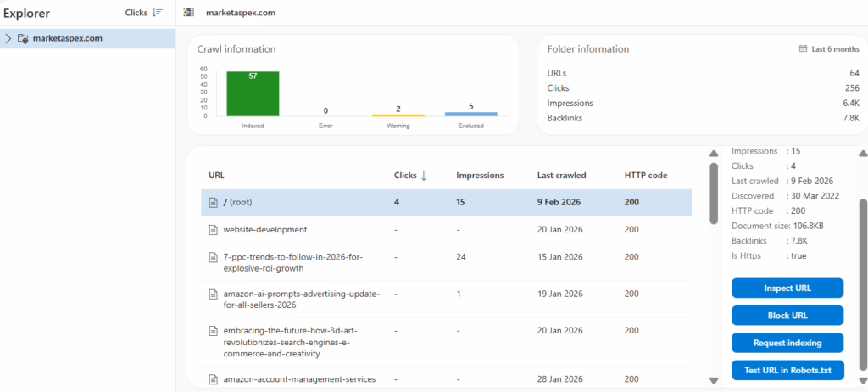Viewport: 868px width, 392px height.
Task: Select the 7-ppc-trends-to-follow-in-2026 URL
Action: coord(292,263)
